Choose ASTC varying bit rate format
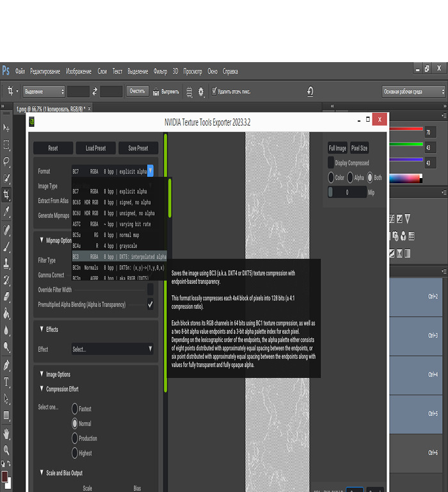This screenshot has height=492, width=448. [119, 224]
